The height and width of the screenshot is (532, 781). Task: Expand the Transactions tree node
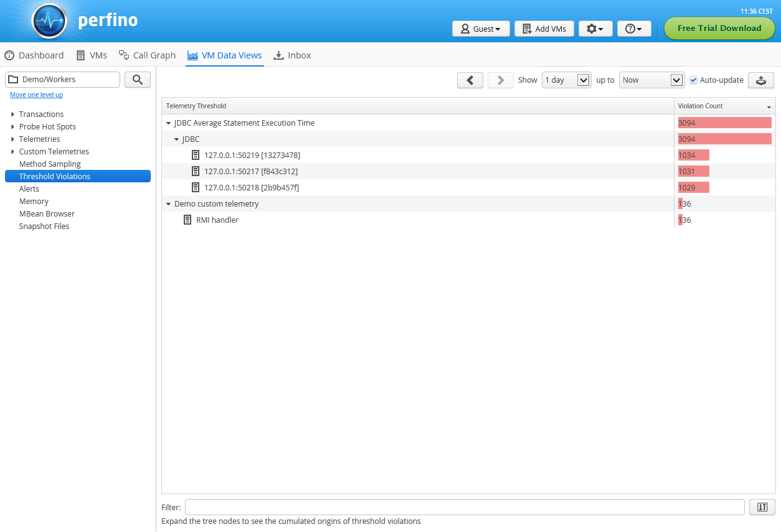point(12,114)
